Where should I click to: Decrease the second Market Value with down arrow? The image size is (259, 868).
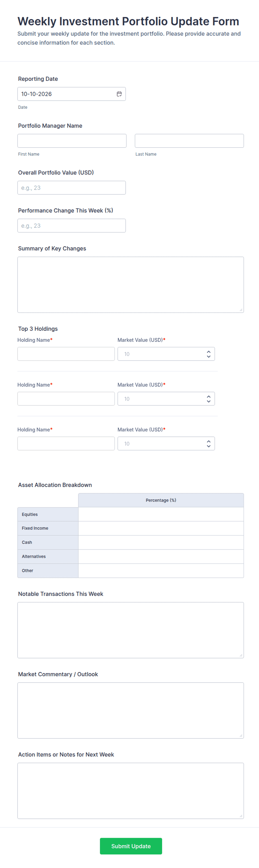[x=209, y=401]
